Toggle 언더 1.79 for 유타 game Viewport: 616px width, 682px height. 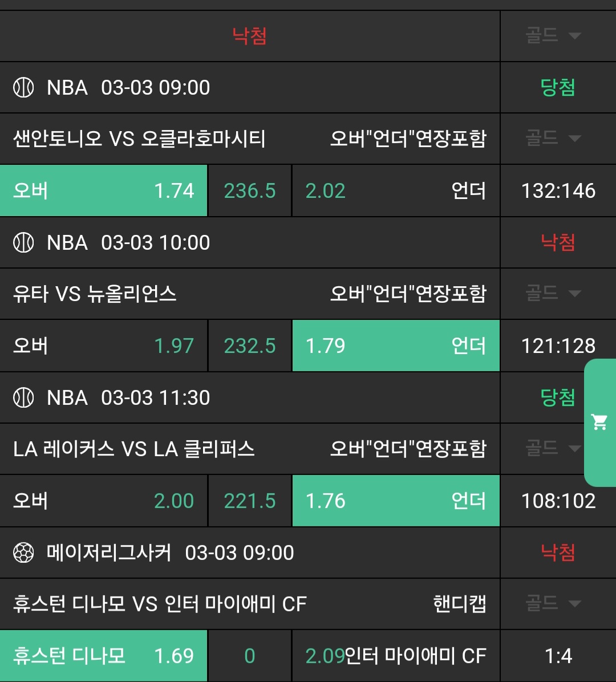click(x=395, y=346)
